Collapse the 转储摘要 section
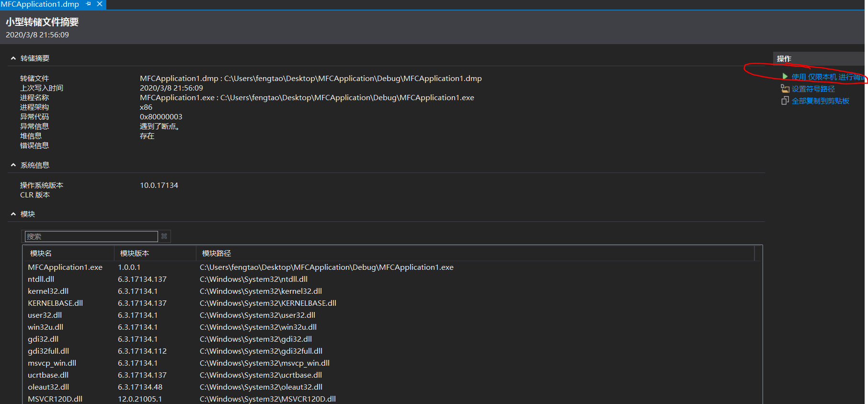Image resolution: width=868 pixels, height=404 pixels. coord(13,58)
